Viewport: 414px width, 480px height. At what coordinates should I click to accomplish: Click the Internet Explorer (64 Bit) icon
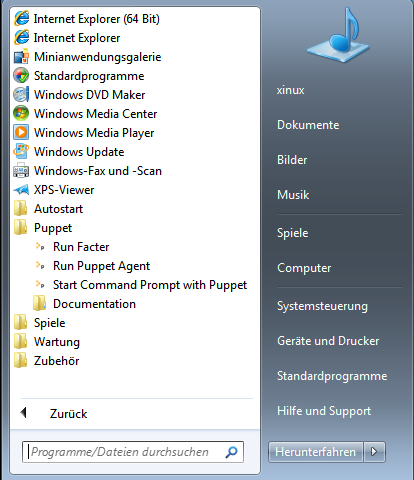coord(21,18)
